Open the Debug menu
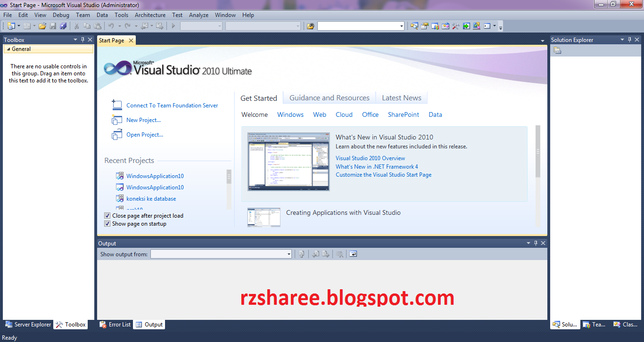This screenshot has width=644, height=342. 61,15
